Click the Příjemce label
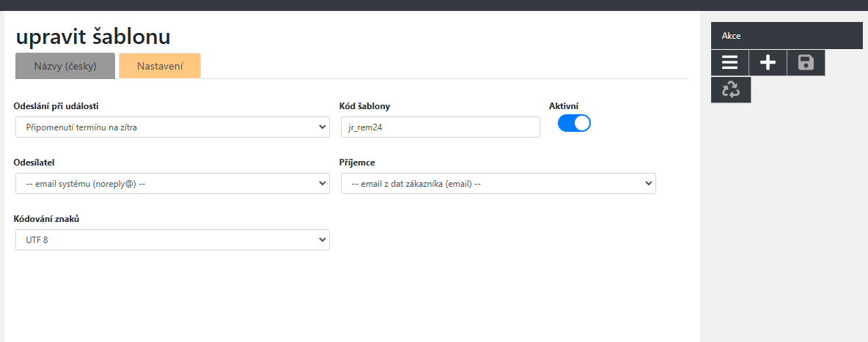Viewport: 868px width, 342px height. tap(358, 163)
